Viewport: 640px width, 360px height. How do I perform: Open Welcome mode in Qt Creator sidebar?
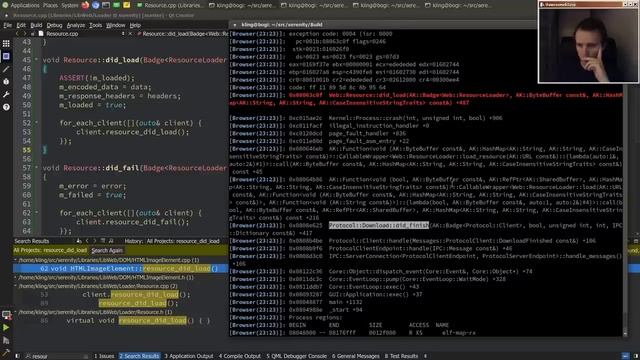6,43
